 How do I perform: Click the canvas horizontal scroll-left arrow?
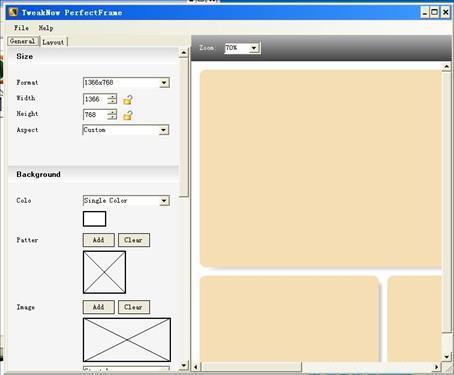pos(196,367)
